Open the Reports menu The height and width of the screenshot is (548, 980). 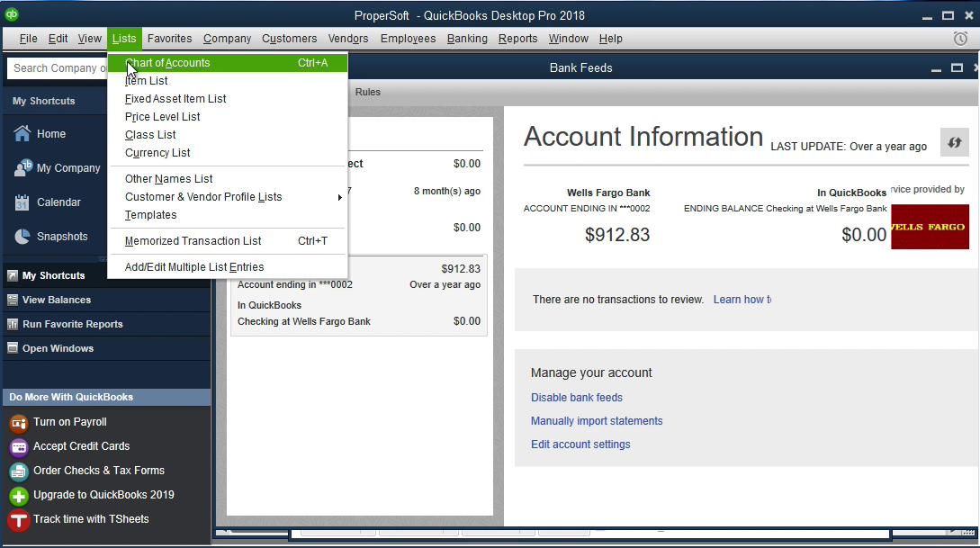[517, 39]
